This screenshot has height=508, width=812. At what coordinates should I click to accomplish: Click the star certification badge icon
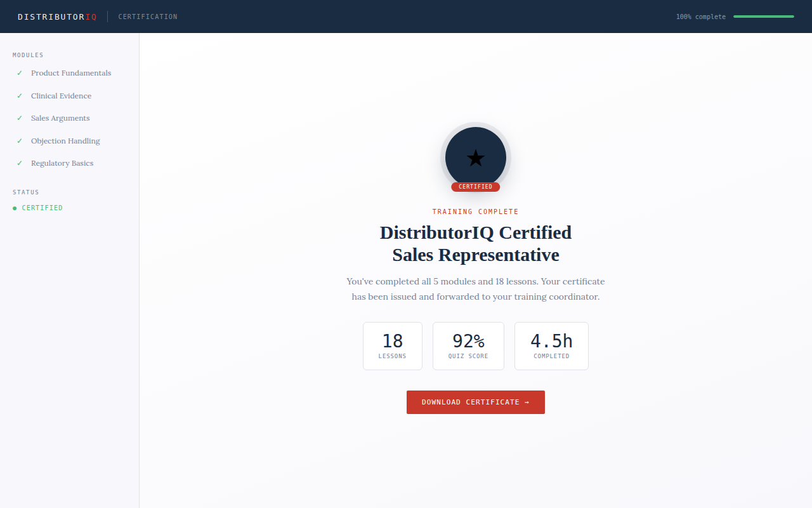(475, 158)
